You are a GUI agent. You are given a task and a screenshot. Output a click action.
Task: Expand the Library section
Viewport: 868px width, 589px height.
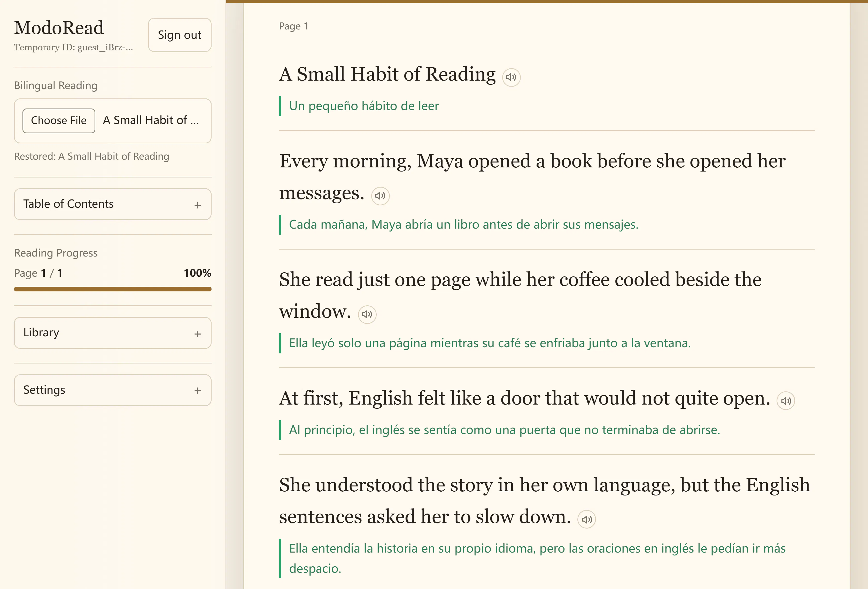(x=112, y=333)
